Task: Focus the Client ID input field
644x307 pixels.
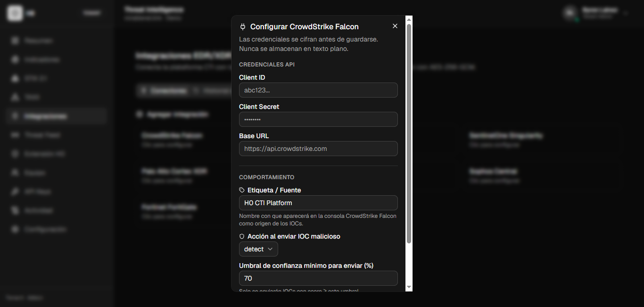Action: coord(318,90)
